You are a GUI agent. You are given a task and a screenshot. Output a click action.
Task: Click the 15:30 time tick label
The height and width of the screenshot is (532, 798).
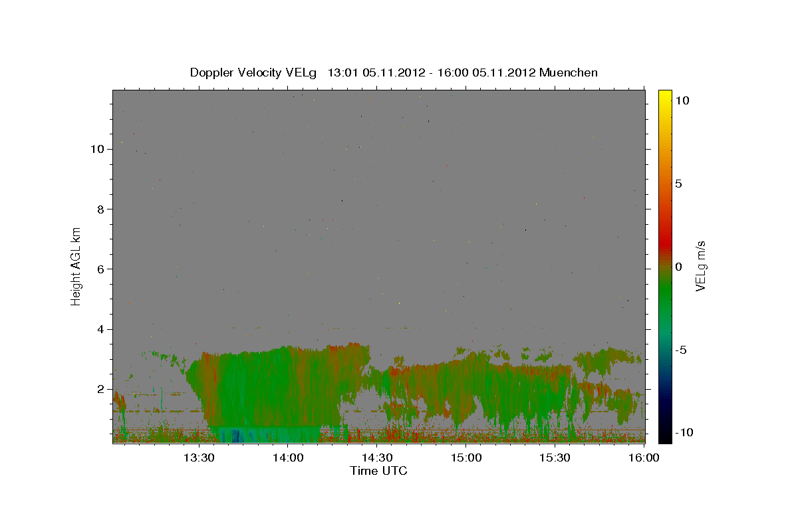click(556, 458)
